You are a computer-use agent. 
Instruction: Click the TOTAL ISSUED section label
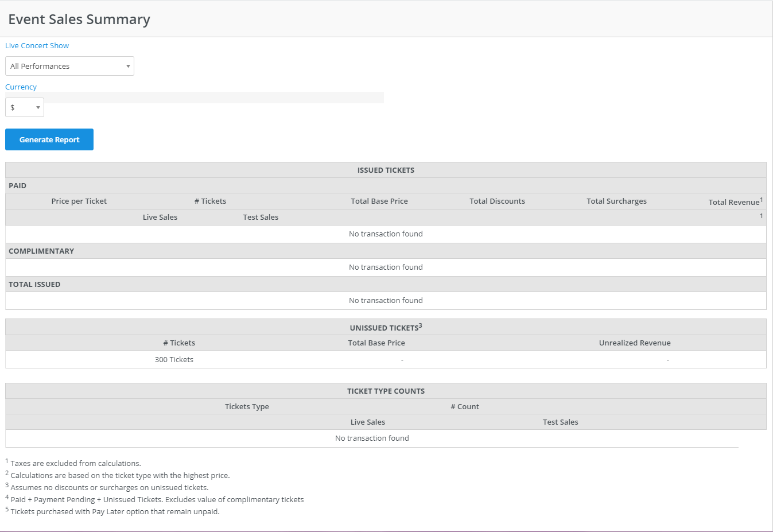coord(34,285)
